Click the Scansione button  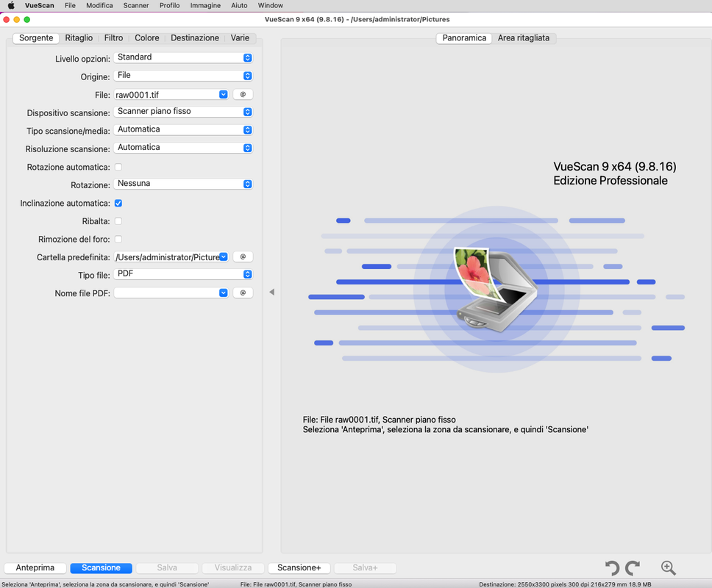[101, 567]
